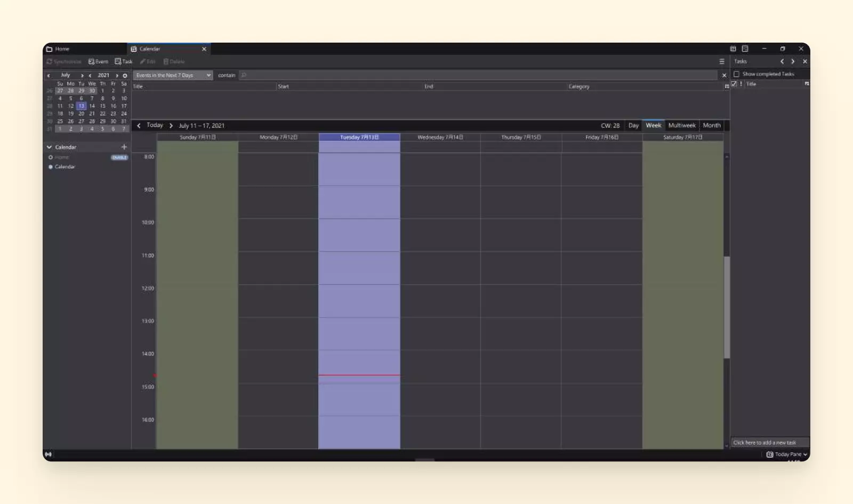Select day 20 in mini calendar
Viewport: 853px width, 504px height.
point(82,113)
